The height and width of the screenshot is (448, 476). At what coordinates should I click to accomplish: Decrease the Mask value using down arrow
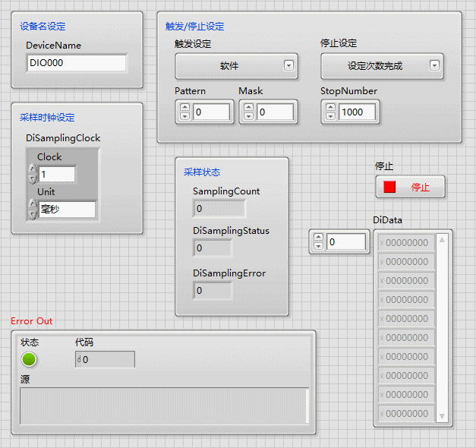tap(248, 117)
